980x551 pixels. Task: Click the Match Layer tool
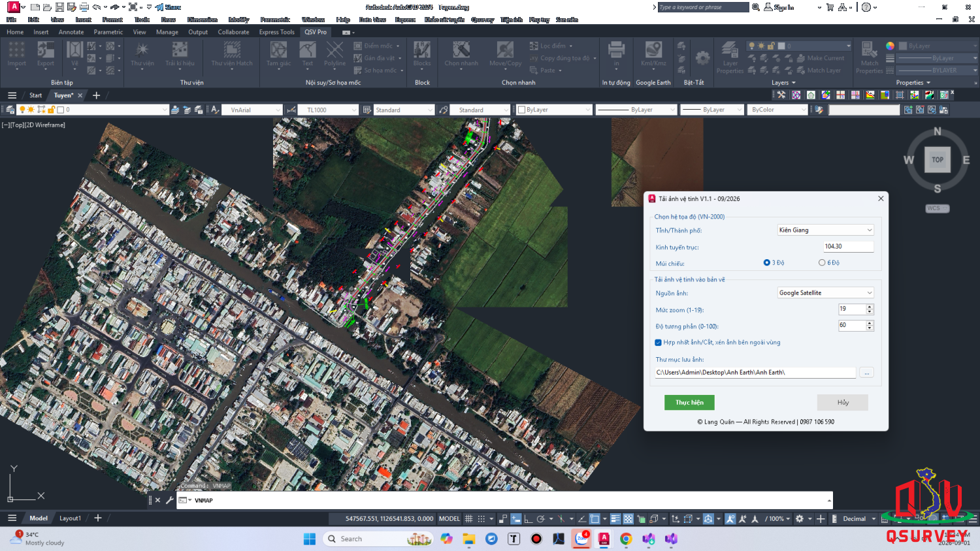[818, 71]
